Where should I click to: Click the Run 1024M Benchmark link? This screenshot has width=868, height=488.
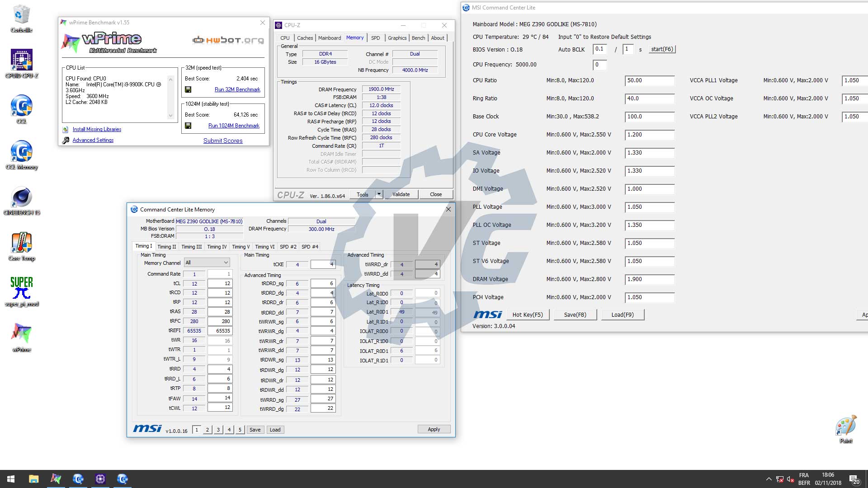(x=234, y=126)
